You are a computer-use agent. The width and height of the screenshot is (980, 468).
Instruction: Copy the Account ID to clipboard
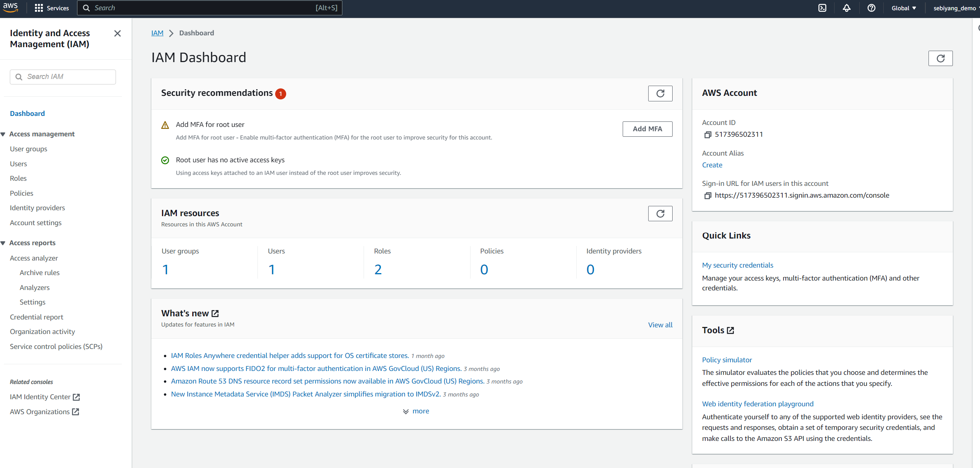coord(708,135)
